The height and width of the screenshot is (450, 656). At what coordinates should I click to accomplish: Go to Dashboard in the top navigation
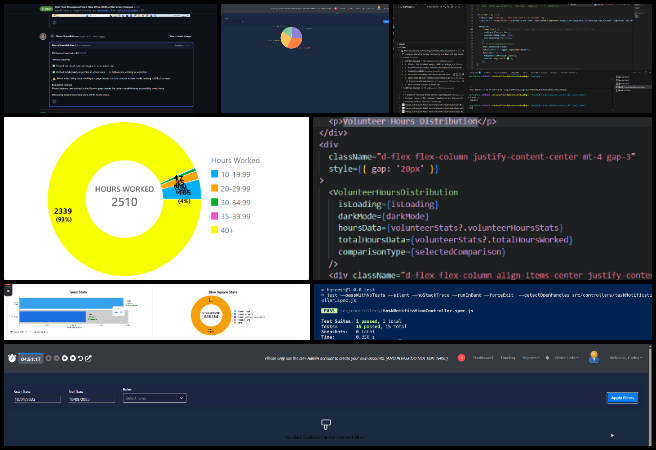coord(483,357)
